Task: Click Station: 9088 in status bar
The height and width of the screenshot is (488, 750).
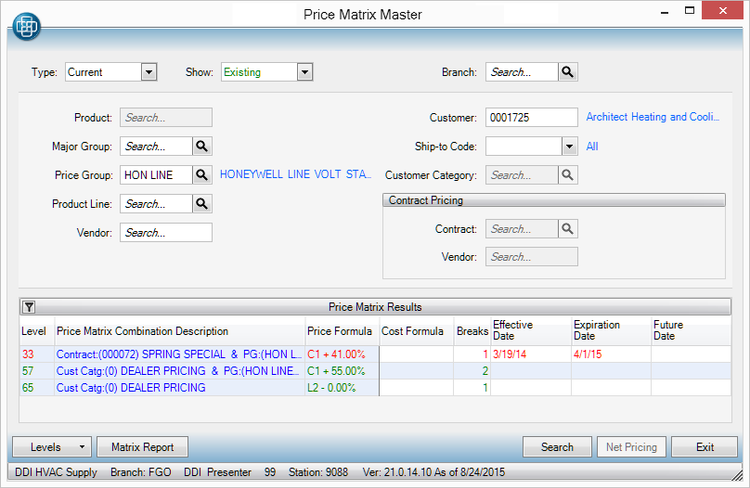Action: (x=318, y=472)
